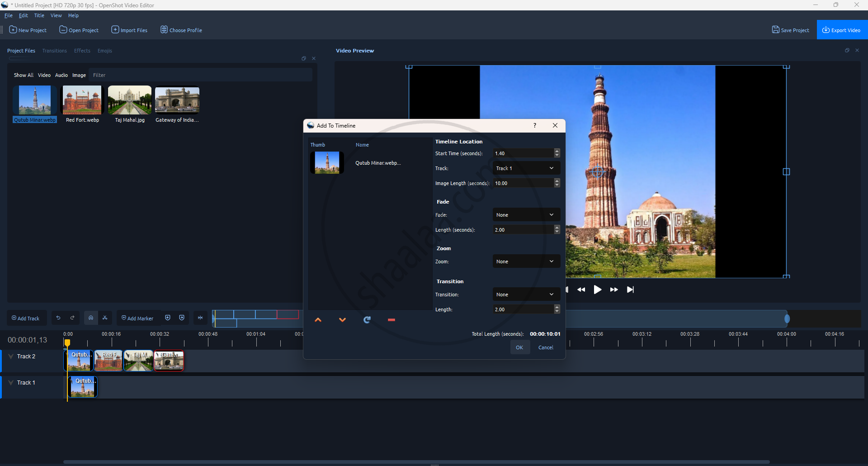This screenshot has height=466, width=868.
Task: Click the Export Video button
Action: click(841, 30)
